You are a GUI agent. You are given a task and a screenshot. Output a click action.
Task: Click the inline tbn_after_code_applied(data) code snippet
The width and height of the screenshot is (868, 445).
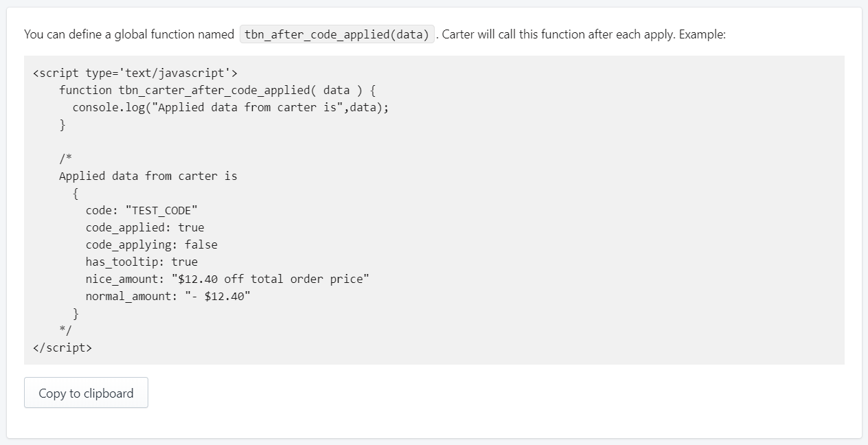336,34
